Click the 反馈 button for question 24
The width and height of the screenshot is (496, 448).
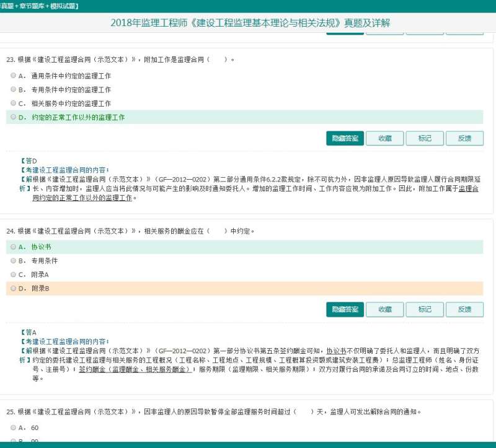[464, 309]
